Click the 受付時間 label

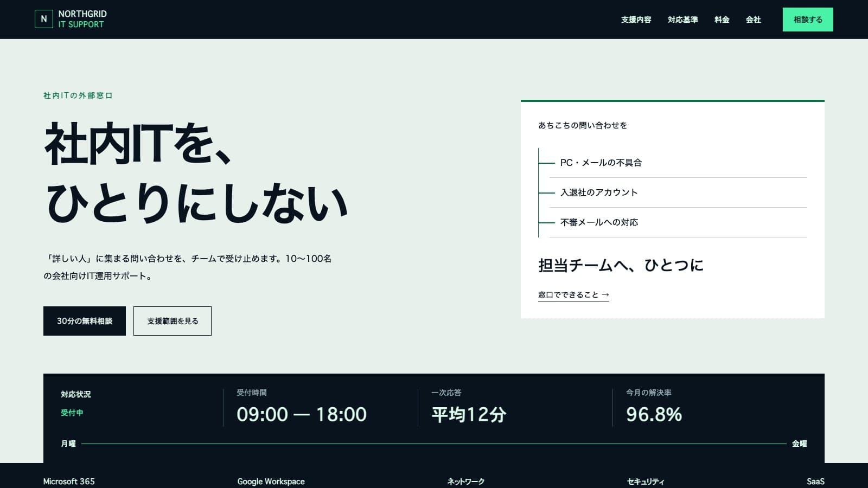[252, 393]
